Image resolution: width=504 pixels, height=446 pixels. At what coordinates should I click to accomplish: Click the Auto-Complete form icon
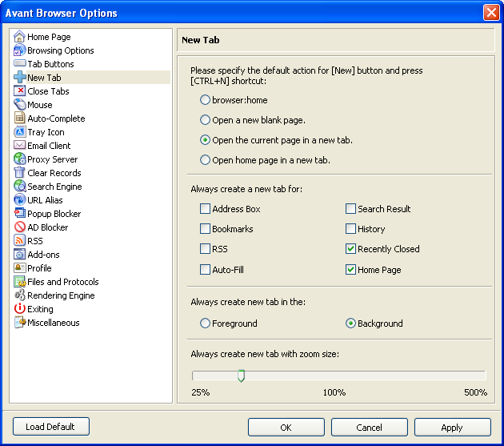coord(19,118)
